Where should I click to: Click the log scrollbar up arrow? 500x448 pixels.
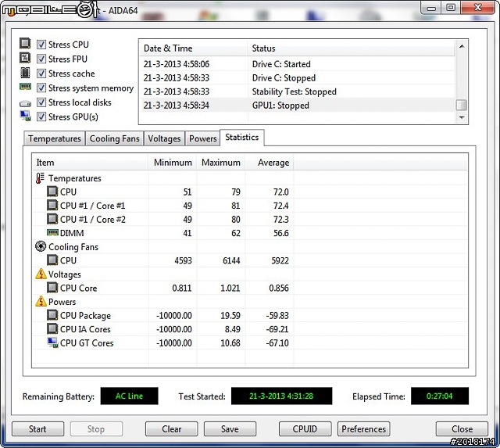click(x=462, y=47)
